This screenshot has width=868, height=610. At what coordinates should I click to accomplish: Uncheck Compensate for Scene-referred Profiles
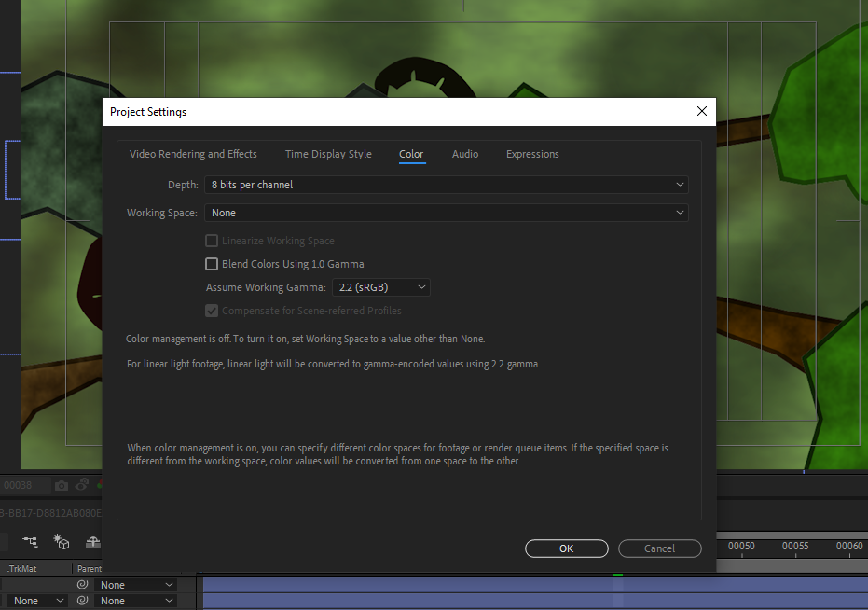(212, 311)
